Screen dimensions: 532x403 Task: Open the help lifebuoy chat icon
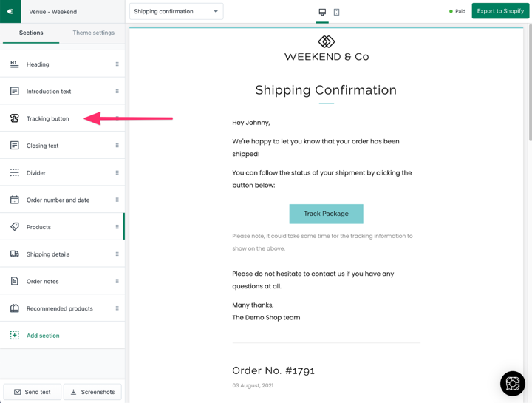point(512,383)
